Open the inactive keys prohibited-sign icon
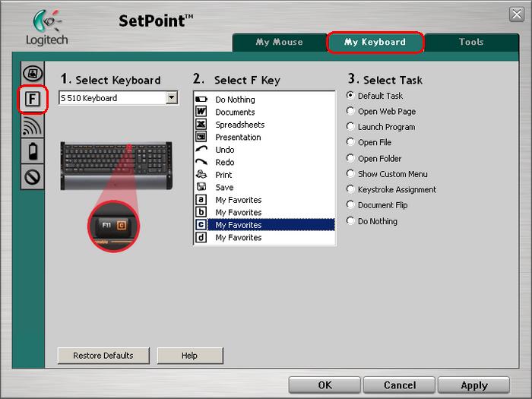532x399 pixels. 33,177
